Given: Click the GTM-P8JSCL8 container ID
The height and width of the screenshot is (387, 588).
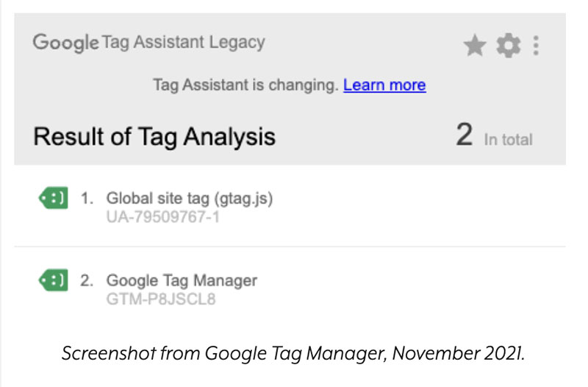Looking at the screenshot, I should (161, 300).
